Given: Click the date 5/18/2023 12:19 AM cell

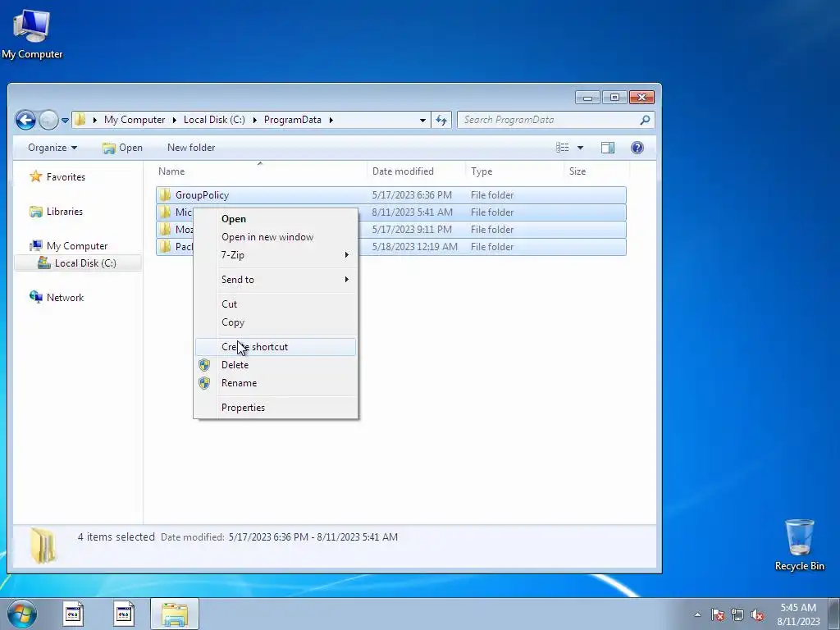Looking at the screenshot, I should (414, 246).
